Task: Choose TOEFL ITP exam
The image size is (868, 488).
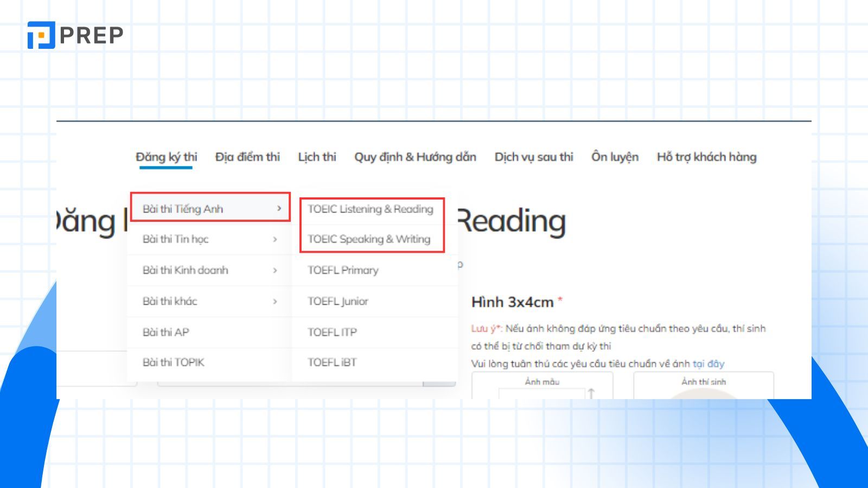Action: [332, 332]
